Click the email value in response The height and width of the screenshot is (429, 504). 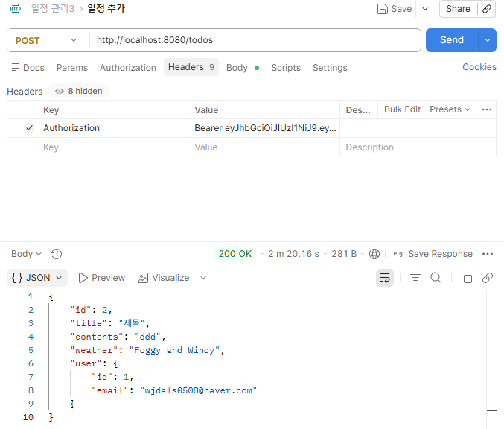tap(198, 390)
